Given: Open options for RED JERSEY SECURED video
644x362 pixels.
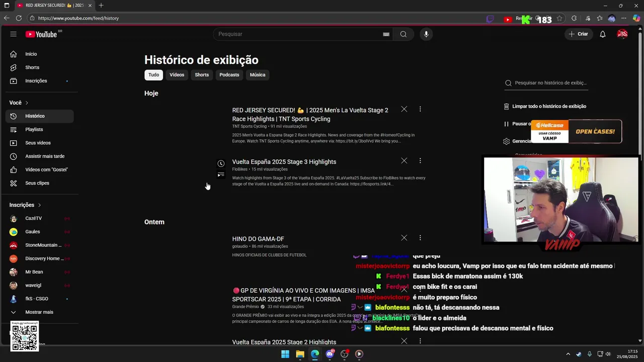Looking at the screenshot, I should tap(420, 109).
